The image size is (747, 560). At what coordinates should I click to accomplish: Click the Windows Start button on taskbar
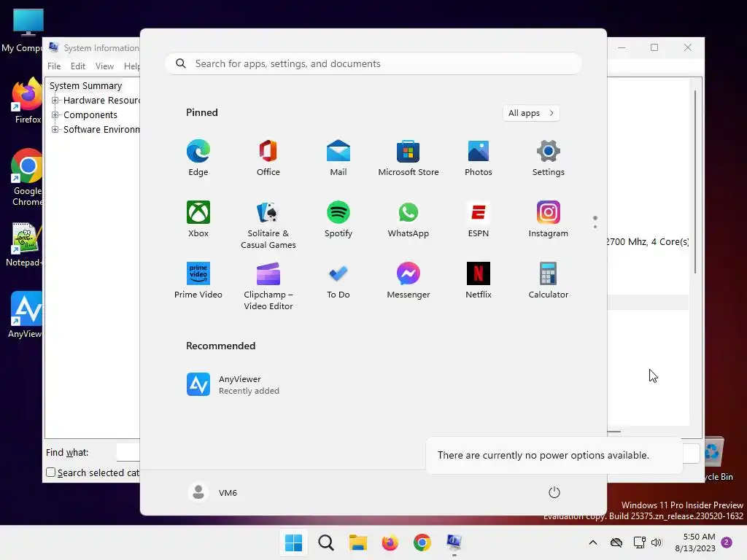pyautogui.click(x=293, y=542)
